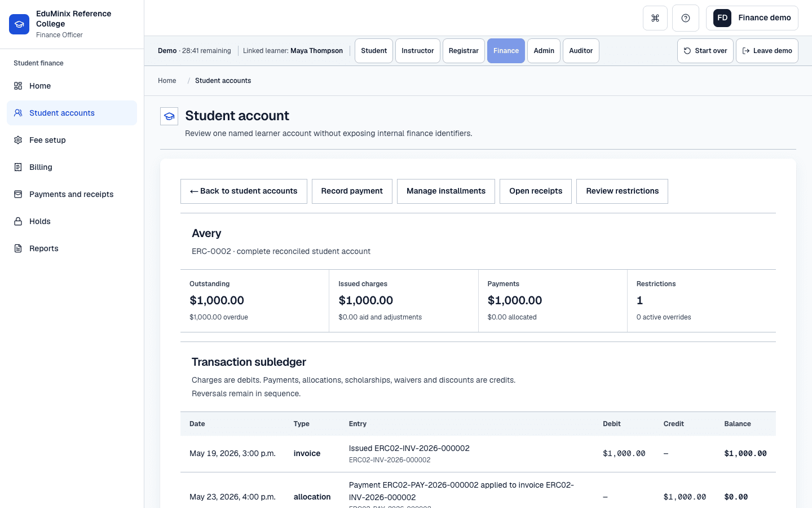Click the $1,000.00 credit in allocation row
The image size is (812, 508).
pyautogui.click(x=685, y=497)
